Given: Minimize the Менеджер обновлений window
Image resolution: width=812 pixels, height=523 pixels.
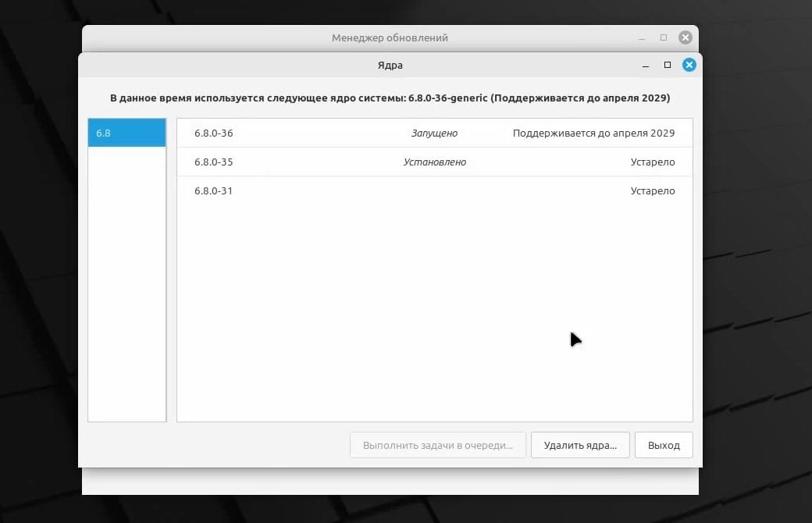Looking at the screenshot, I should tap(642, 37).
